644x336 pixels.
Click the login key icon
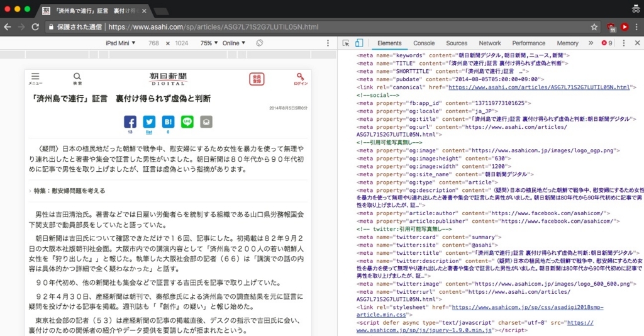[301, 79]
